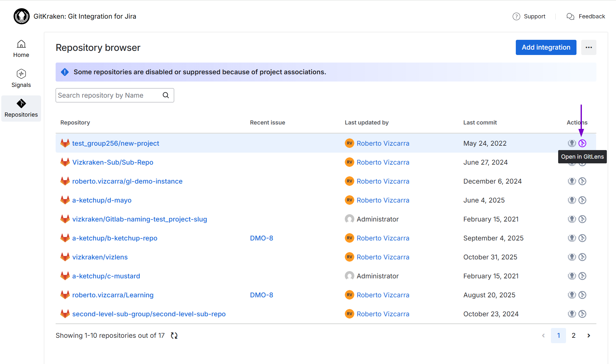Open the Support menu item
The image size is (616, 364).
[x=529, y=16]
